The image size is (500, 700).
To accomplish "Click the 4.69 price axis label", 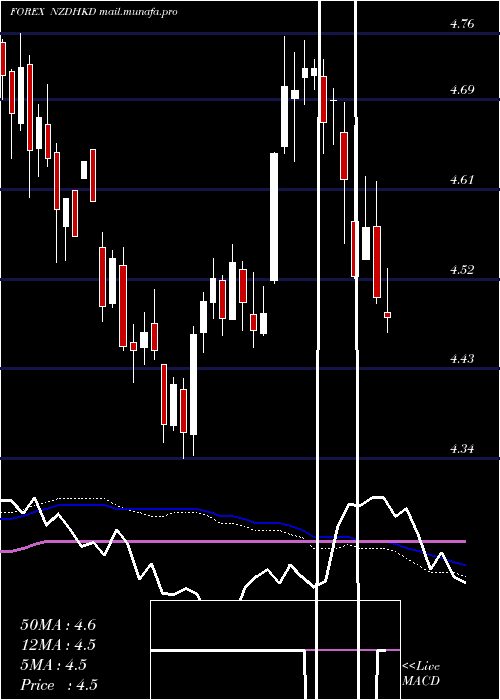I will click(462, 90).
